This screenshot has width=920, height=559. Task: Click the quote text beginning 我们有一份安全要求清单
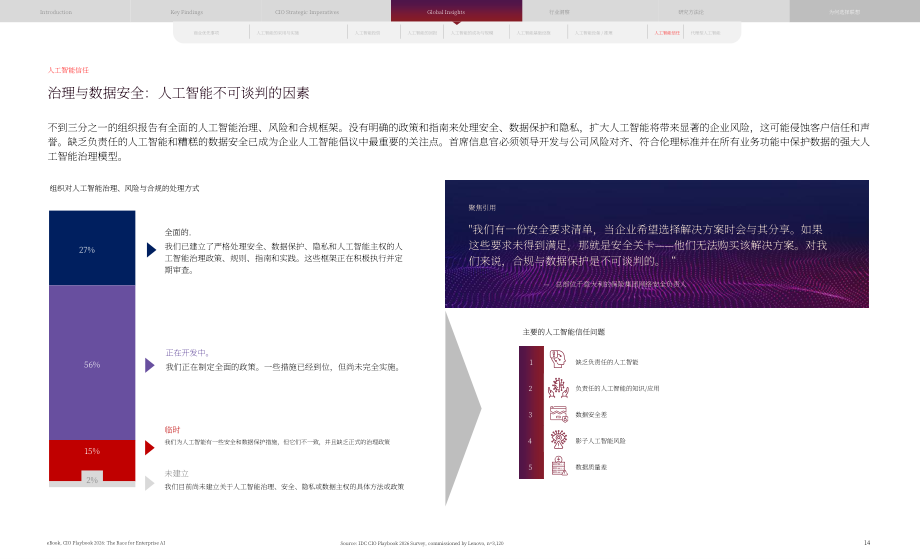[648, 245]
